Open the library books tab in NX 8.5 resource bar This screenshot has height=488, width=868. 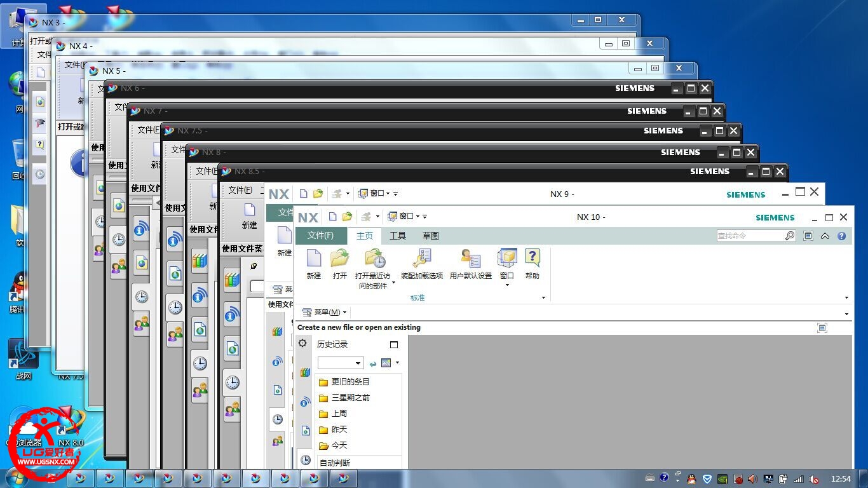click(232, 280)
